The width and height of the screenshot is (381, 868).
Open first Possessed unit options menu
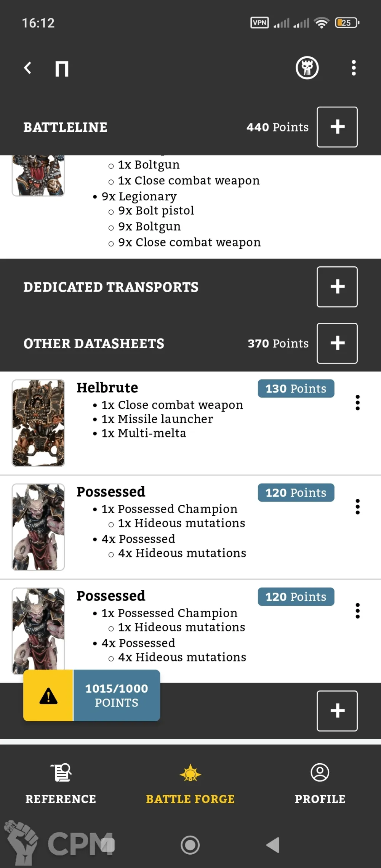[x=357, y=506]
